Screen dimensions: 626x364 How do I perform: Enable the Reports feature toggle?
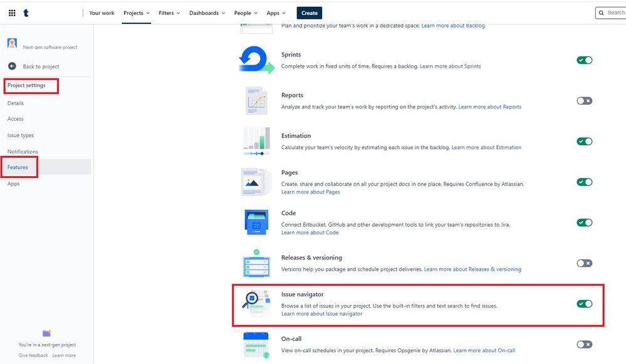[x=585, y=101]
